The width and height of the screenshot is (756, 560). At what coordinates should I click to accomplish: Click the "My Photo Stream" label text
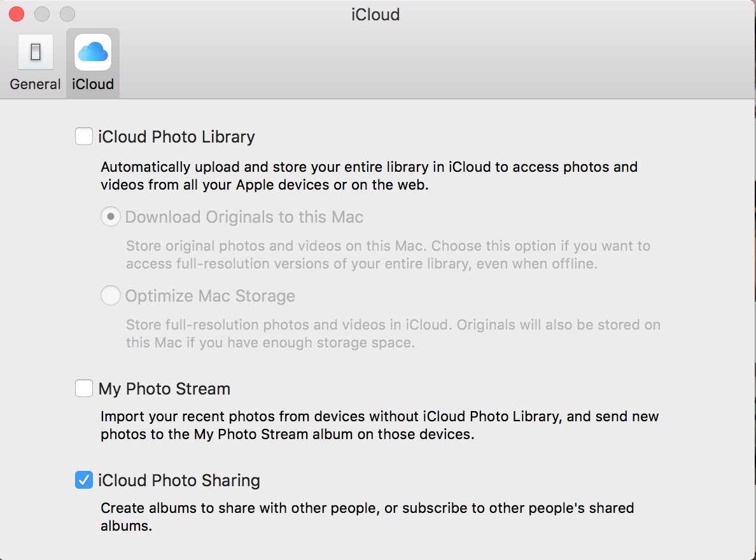[x=164, y=389]
